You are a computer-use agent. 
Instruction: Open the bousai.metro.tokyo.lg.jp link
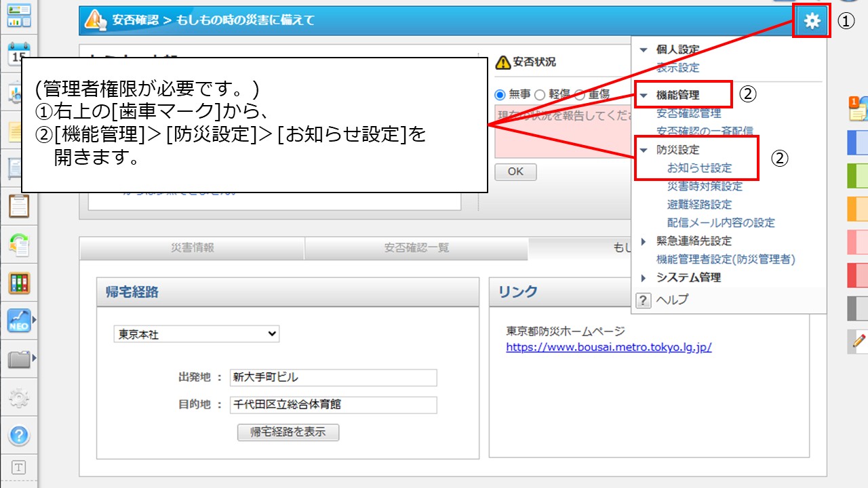[x=609, y=348]
